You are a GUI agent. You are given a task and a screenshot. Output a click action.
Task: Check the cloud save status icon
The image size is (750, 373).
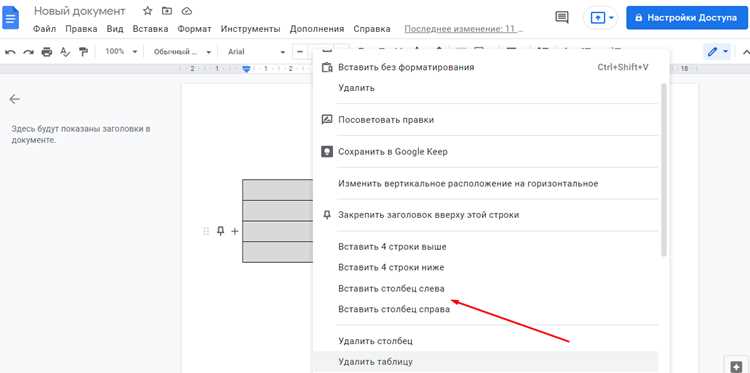point(187,11)
